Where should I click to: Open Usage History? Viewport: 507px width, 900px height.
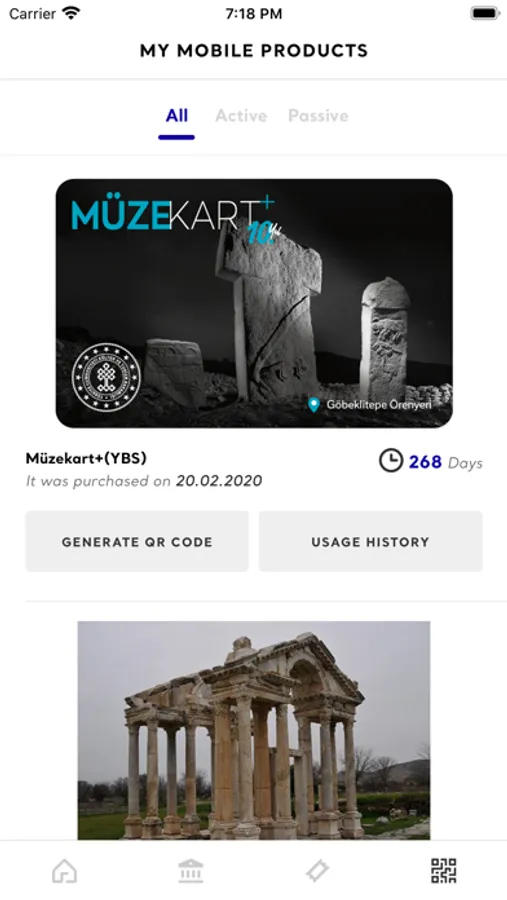[370, 541]
